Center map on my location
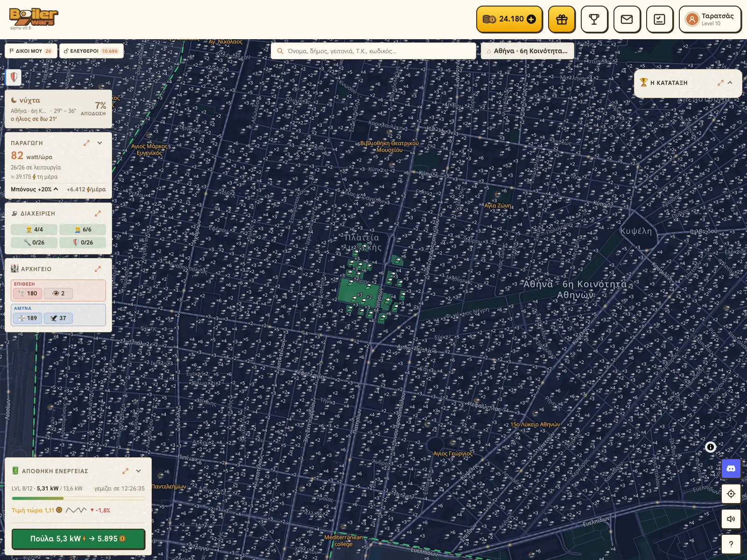The width and height of the screenshot is (747, 560). pyautogui.click(x=731, y=493)
